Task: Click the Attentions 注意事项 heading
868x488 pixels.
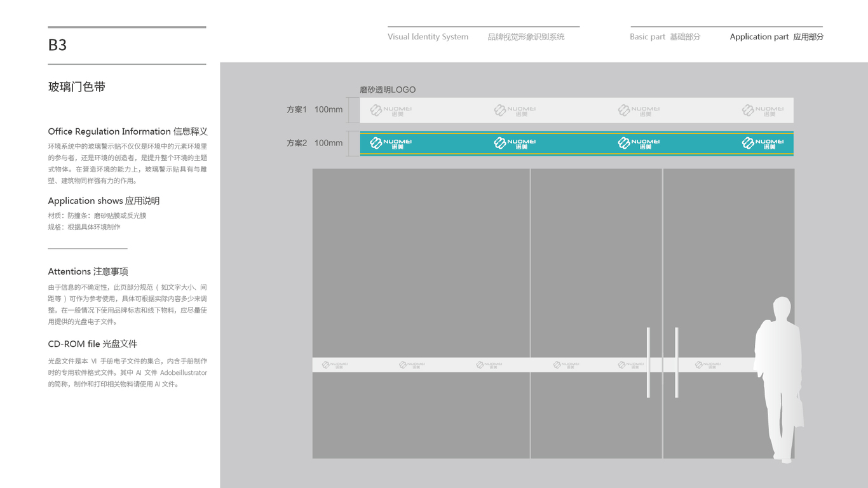Action: point(88,271)
